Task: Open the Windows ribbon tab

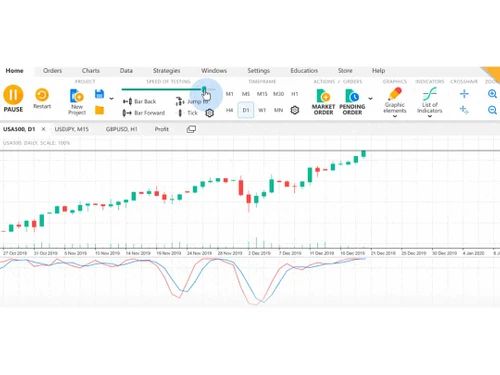Action: coord(214,71)
